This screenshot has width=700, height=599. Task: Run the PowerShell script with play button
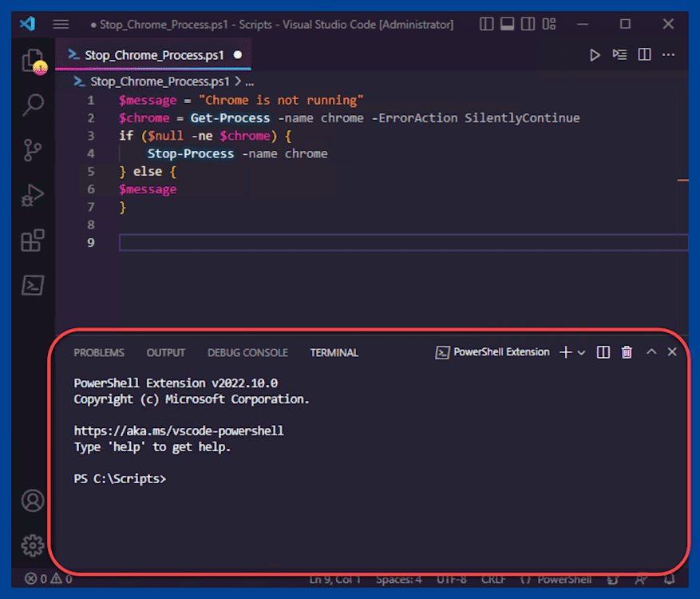(x=595, y=55)
